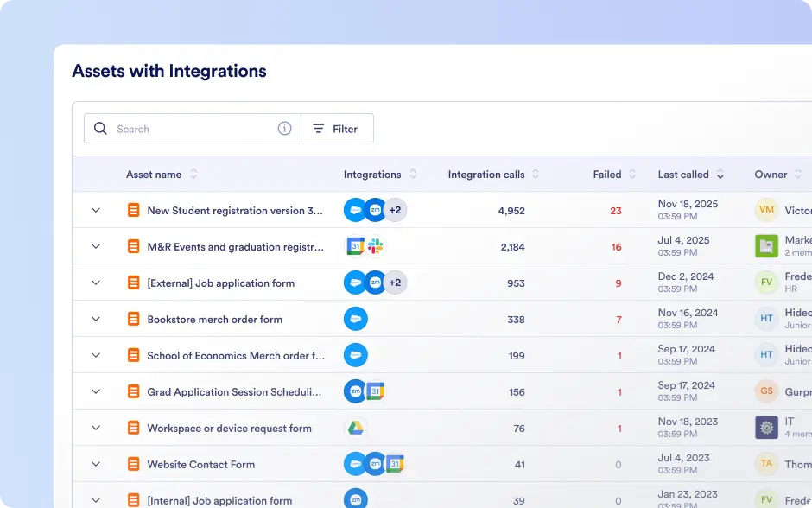Click Salesforce icon in Bookstore merch order row
Viewport: 812px width, 508px height.
click(356, 319)
